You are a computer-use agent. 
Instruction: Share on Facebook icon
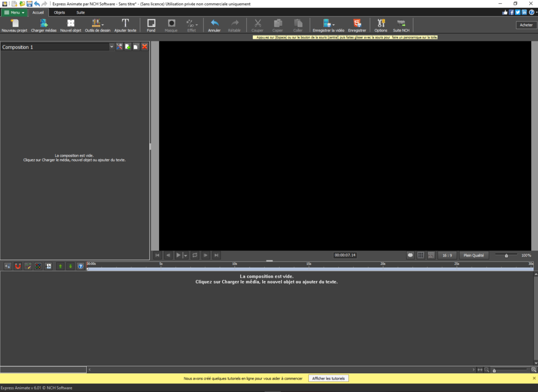pyautogui.click(x=511, y=13)
